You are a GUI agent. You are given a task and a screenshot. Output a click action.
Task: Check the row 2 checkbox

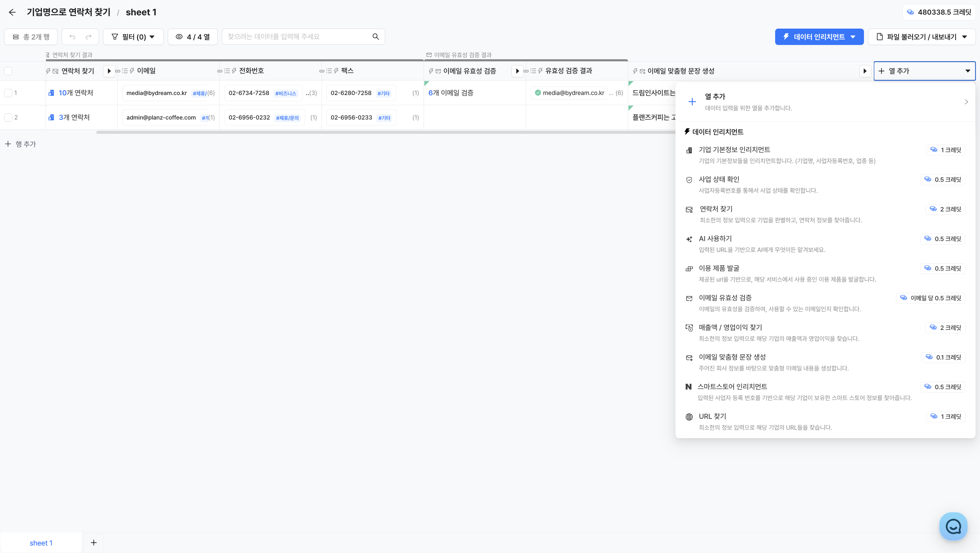pyautogui.click(x=8, y=117)
